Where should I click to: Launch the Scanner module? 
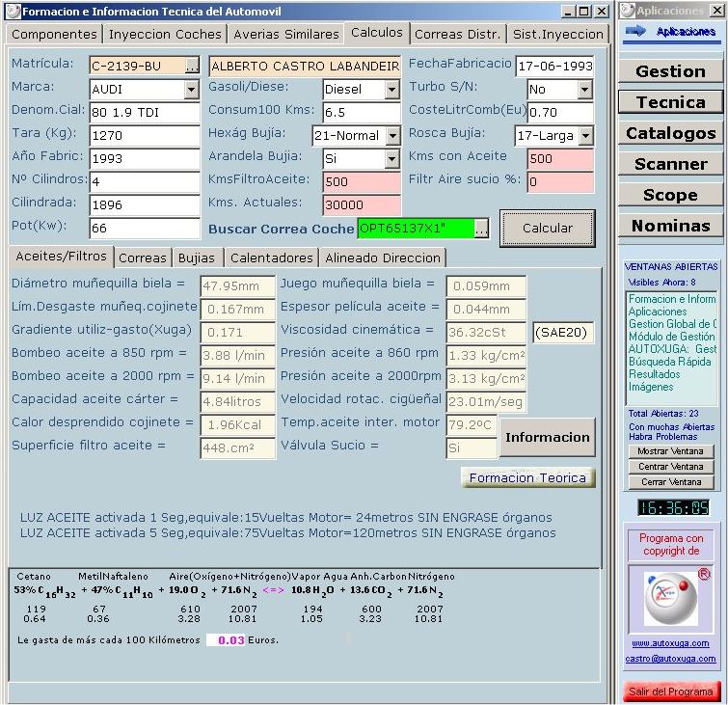coord(670,164)
